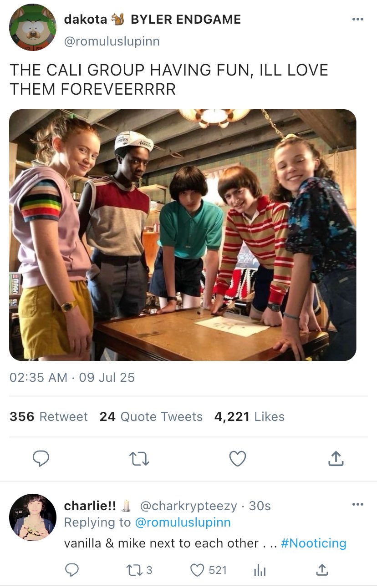View the 356 Retweets list

click(49, 416)
